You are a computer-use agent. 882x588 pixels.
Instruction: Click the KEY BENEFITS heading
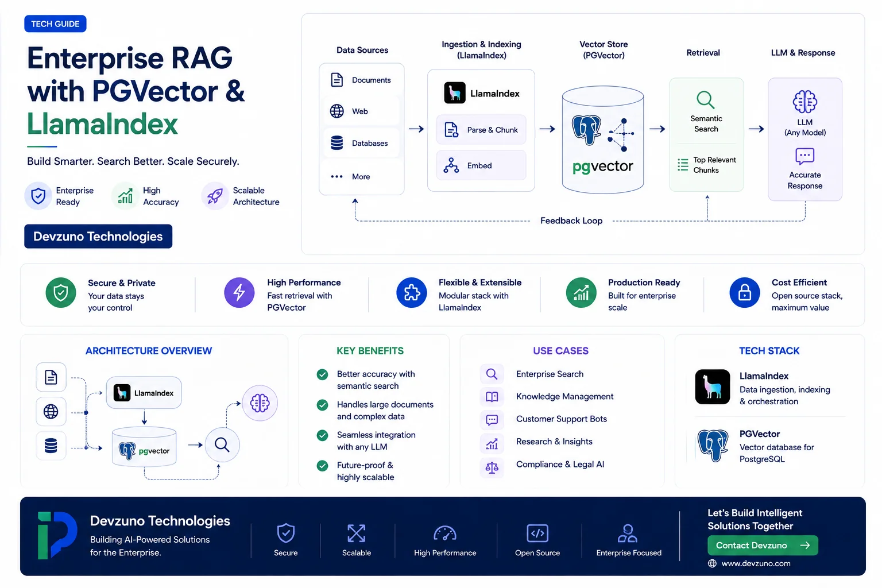pyautogui.click(x=370, y=351)
